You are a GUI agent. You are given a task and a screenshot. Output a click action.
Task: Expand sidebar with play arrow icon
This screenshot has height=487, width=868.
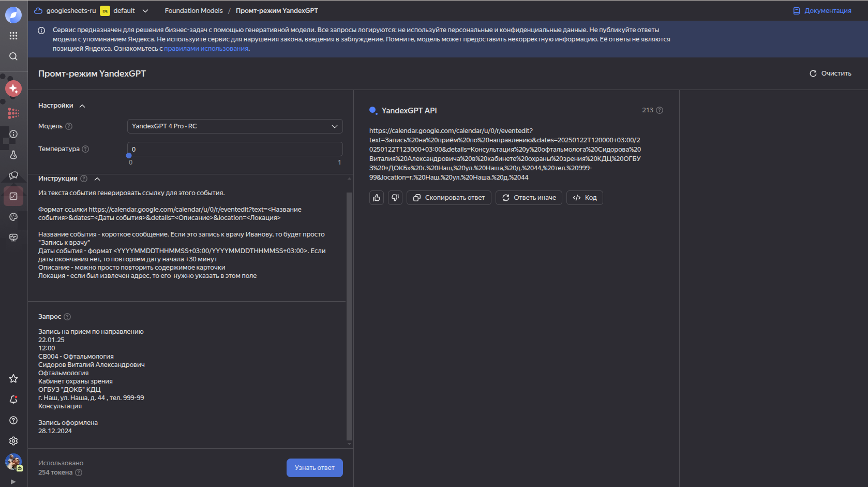coord(13,482)
